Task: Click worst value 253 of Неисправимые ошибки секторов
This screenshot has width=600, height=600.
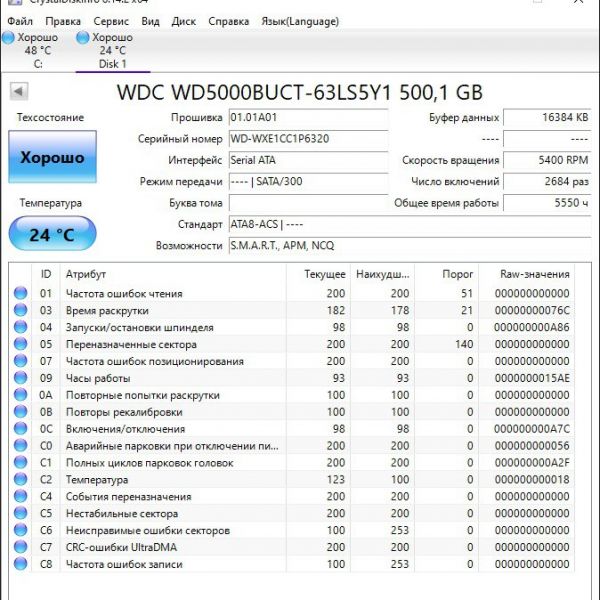Action: click(x=400, y=530)
